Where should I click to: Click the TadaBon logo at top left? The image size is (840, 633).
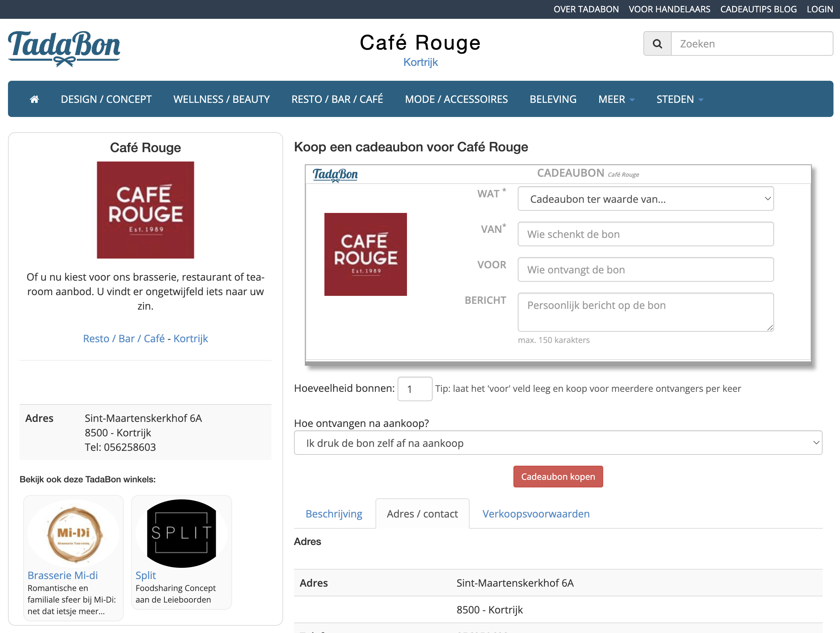click(x=64, y=48)
